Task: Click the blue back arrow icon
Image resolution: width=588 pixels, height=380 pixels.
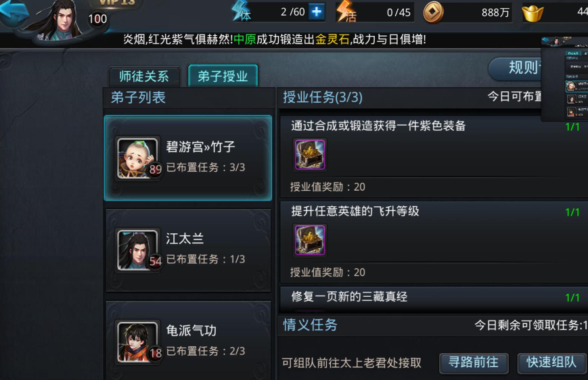Action: [14, 12]
